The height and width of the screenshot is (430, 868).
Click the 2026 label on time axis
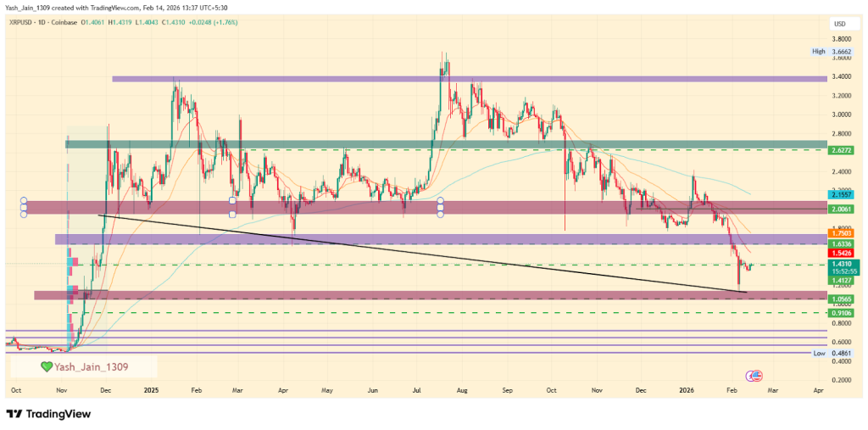687,391
